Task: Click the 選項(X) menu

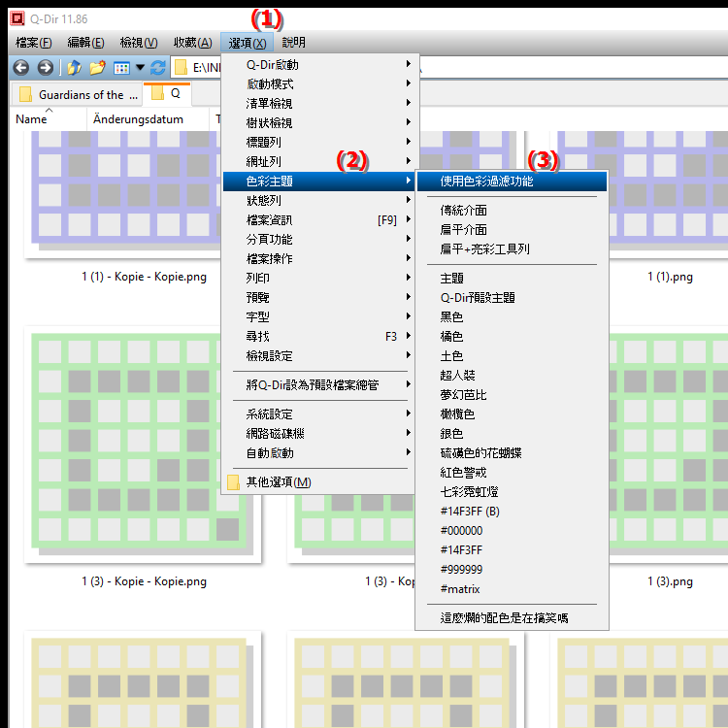Action: point(247,43)
